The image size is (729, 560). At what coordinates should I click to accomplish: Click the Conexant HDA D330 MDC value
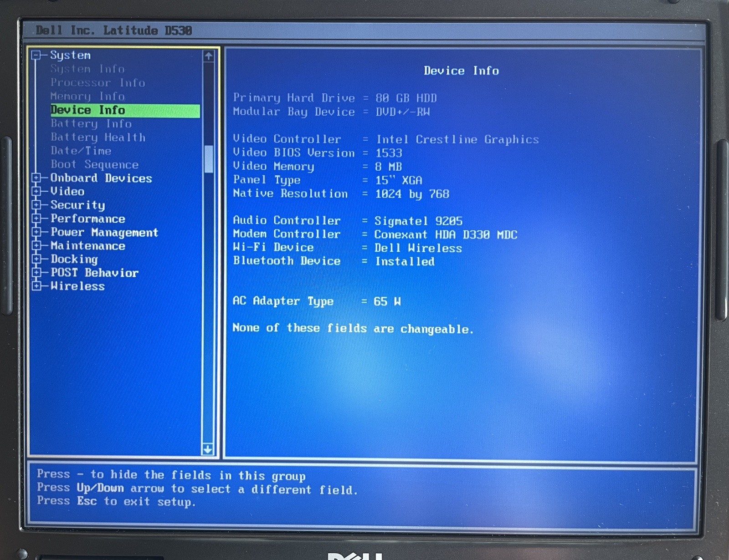point(446,235)
